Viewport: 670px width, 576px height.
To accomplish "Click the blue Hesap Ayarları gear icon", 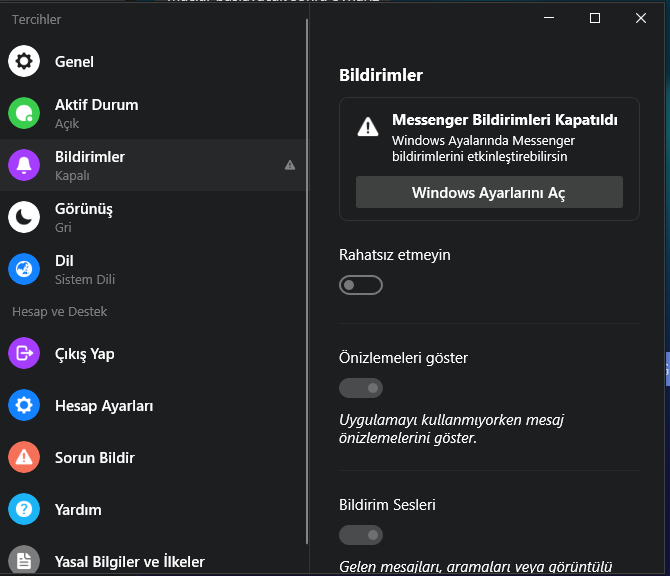I will pyautogui.click(x=24, y=405).
